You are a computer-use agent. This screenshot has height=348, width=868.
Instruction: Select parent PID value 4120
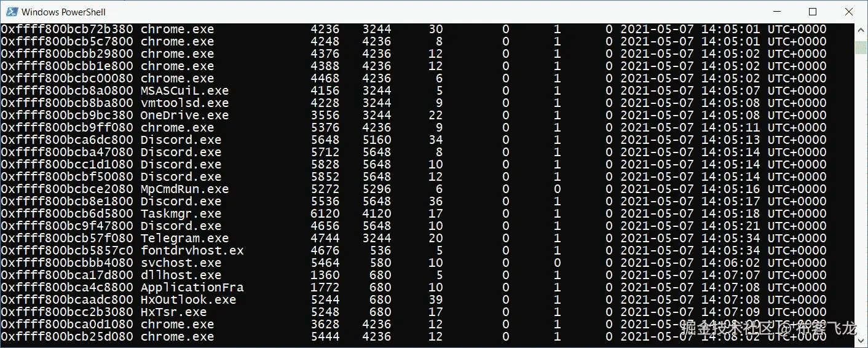376,213
